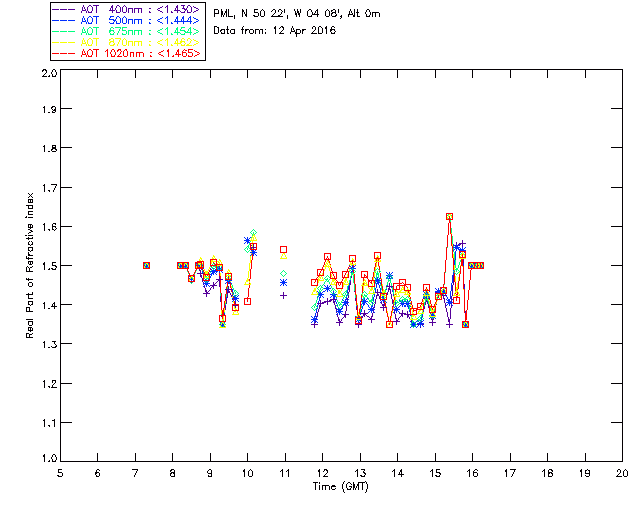Click the "Time (GMT)" x-axis title
Screen dimensions: 640x512
tap(340, 487)
